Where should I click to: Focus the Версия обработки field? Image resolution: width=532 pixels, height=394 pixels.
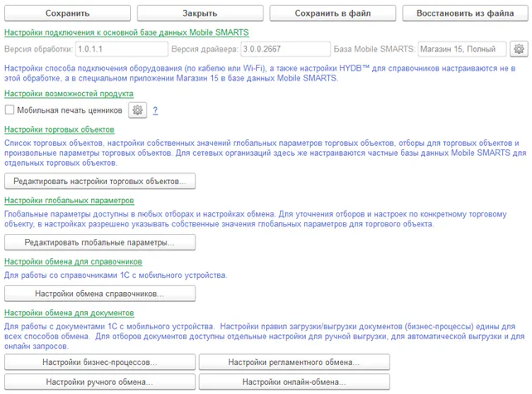(x=118, y=49)
